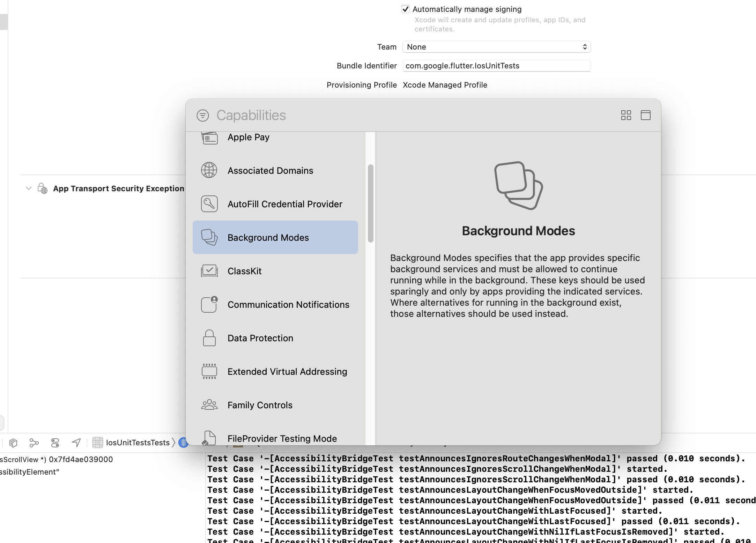Image resolution: width=756 pixels, height=543 pixels.
Task: Click the Debug View Hierarchy icon
Action: pyautogui.click(x=13, y=443)
